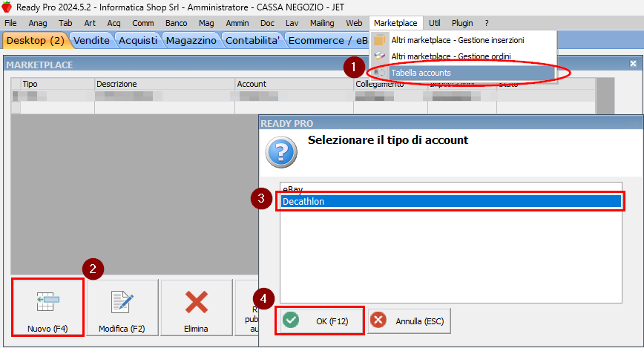Click the Tipo column header
Image resolution: width=644 pixels, height=348 pixels.
tap(57, 84)
